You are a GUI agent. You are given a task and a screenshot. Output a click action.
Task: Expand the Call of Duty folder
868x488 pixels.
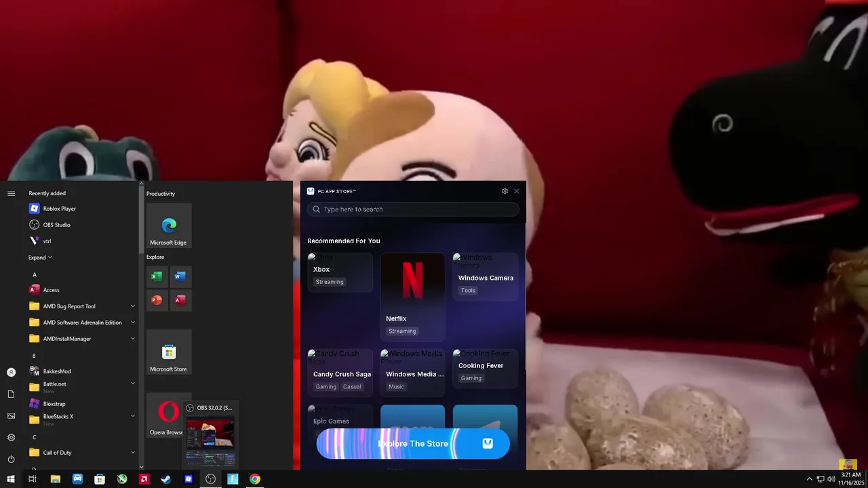133,453
